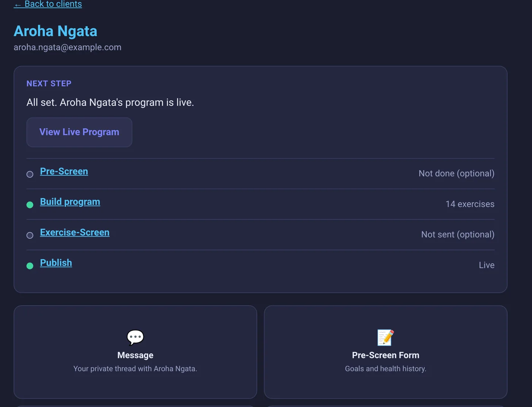This screenshot has width=532, height=407.
Task: Click the green status dot beside Publish
Action: [x=30, y=266]
